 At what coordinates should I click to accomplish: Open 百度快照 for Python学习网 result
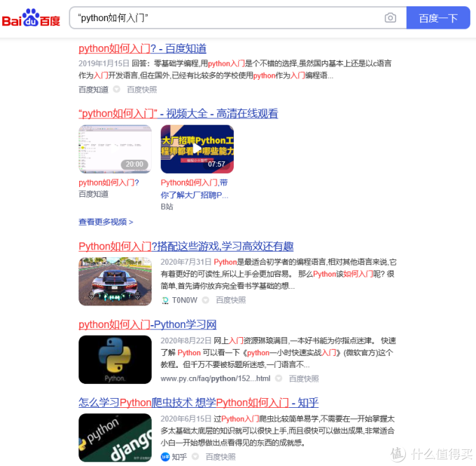click(304, 378)
